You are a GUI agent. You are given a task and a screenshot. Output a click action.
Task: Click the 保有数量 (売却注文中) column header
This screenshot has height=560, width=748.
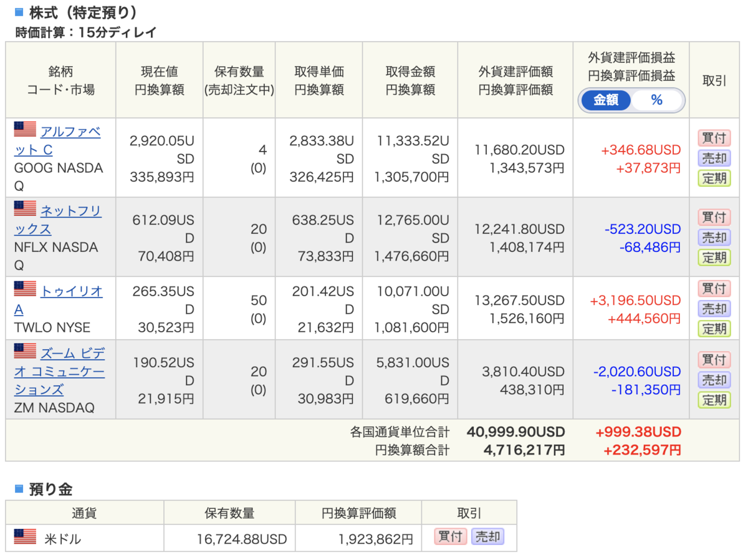pyautogui.click(x=239, y=80)
